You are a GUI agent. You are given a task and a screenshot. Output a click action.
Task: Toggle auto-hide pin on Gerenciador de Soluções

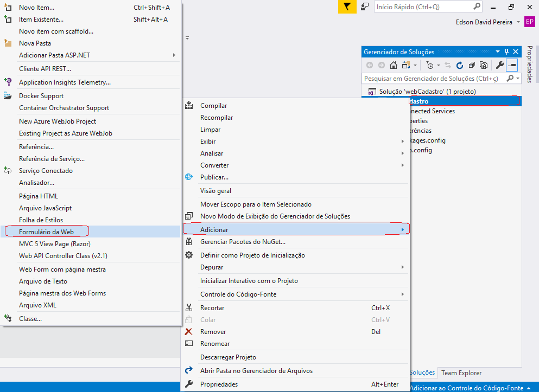tap(507, 52)
